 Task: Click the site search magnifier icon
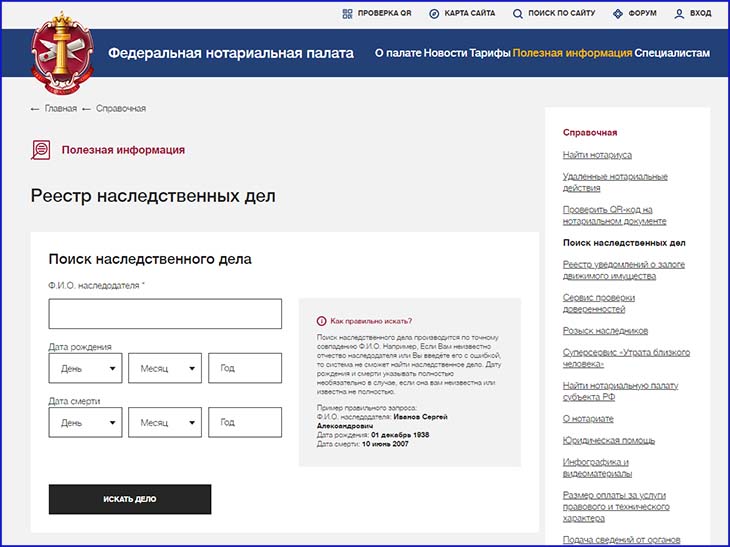click(x=518, y=14)
